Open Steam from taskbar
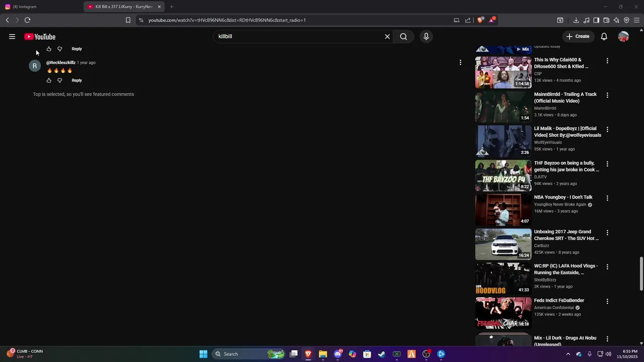The height and width of the screenshot is (362, 644). click(382, 354)
